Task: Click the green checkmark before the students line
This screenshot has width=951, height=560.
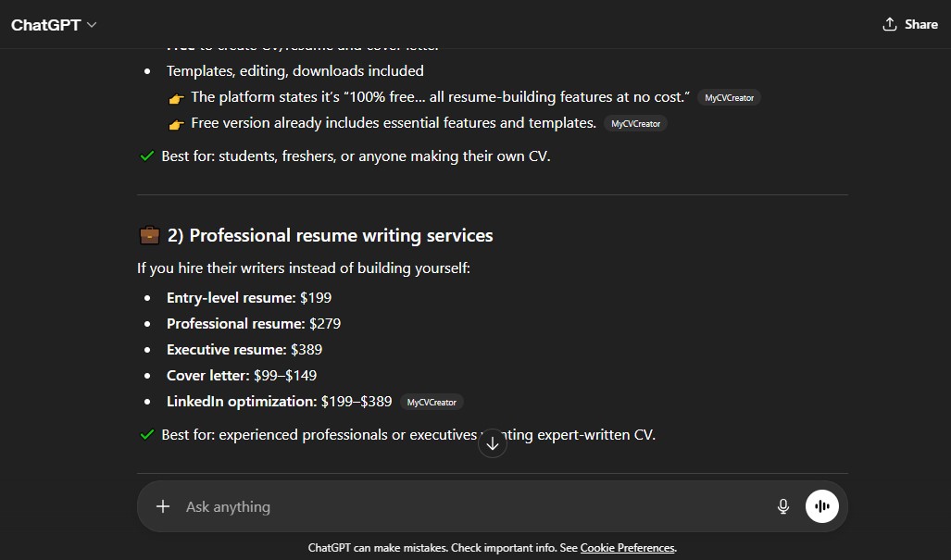Action: click(x=146, y=156)
